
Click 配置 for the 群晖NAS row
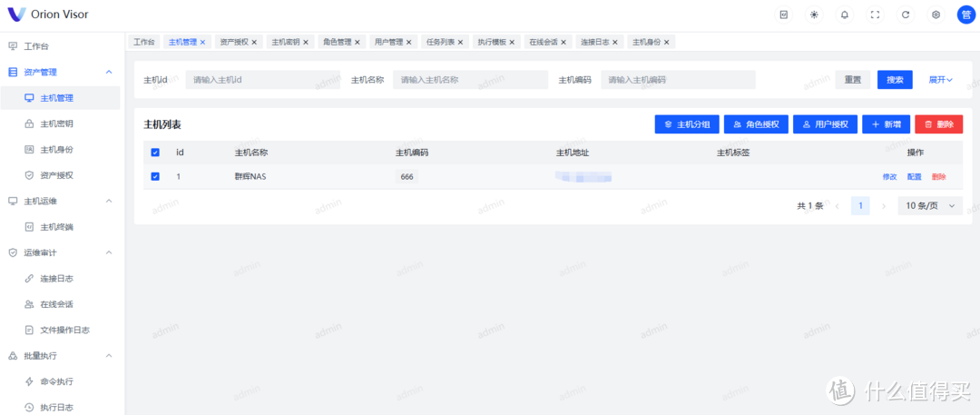tap(915, 176)
